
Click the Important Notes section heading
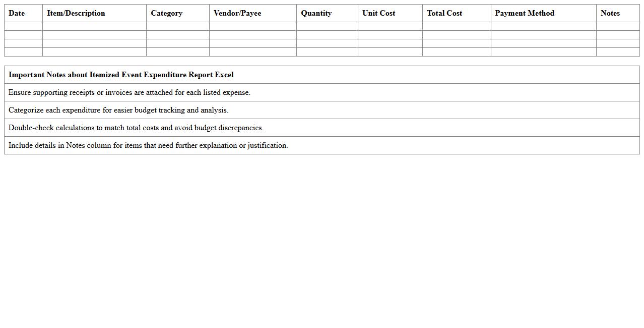[x=121, y=75]
